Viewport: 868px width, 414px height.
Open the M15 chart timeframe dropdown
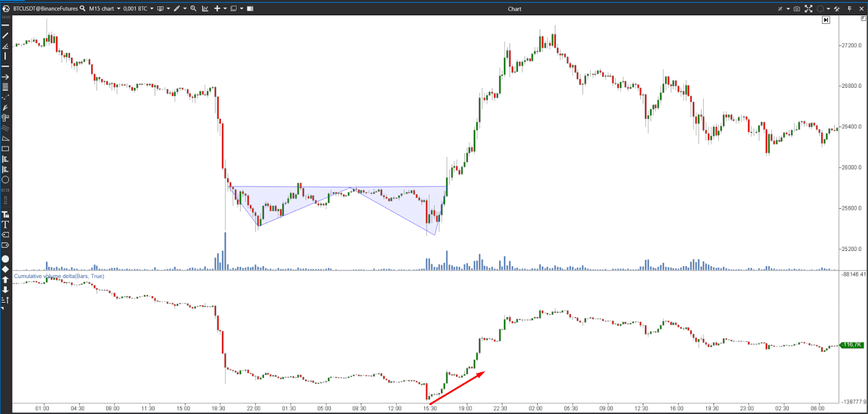tap(104, 8)
